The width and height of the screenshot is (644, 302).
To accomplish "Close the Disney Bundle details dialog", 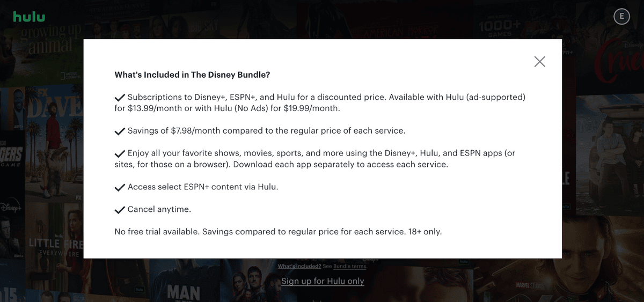I will coord(540,62).
